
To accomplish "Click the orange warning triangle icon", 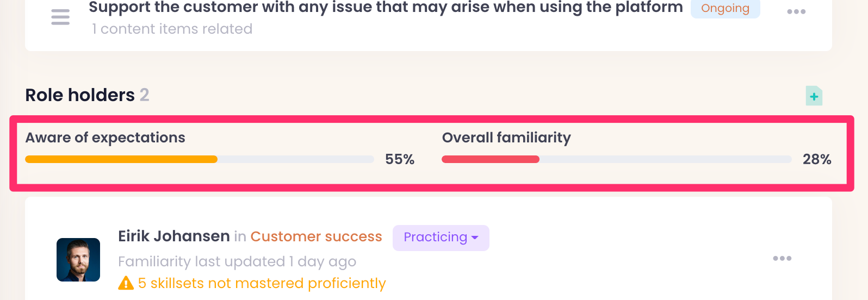I will pyautogui.click(x=126, y=283).
